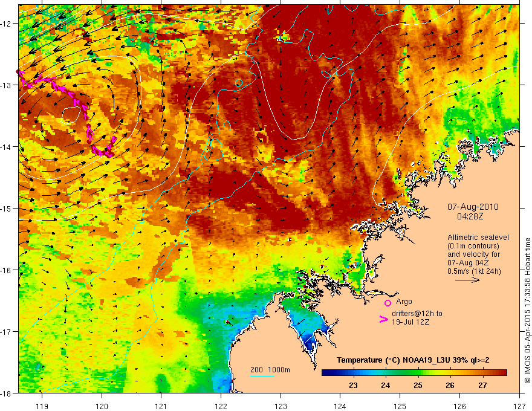Click the latitude label -18
Screen dimensions: 532x411
[6, 393]
